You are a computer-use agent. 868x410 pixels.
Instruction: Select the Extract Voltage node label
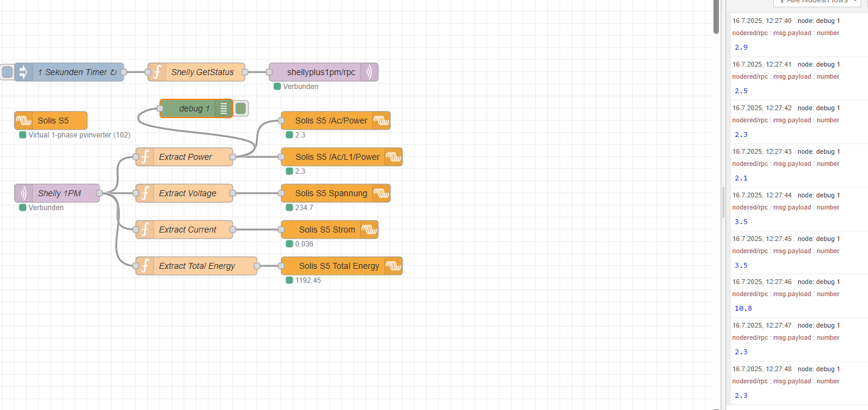[187, 193]
